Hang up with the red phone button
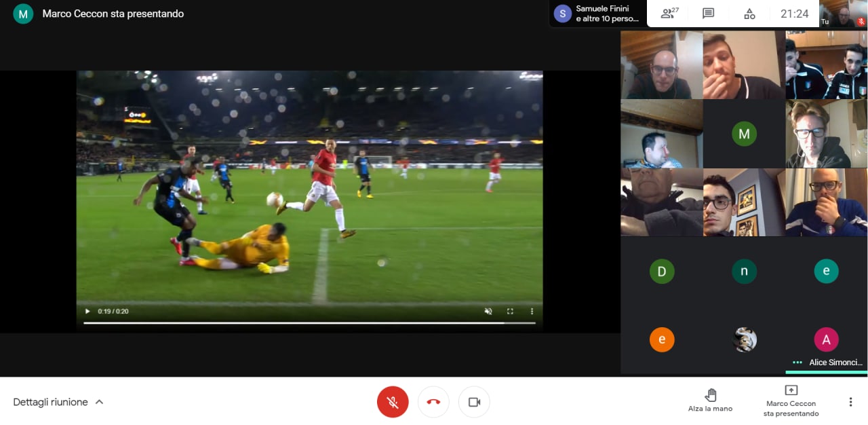This screenshot has width=868, height=425. (433, 402)
